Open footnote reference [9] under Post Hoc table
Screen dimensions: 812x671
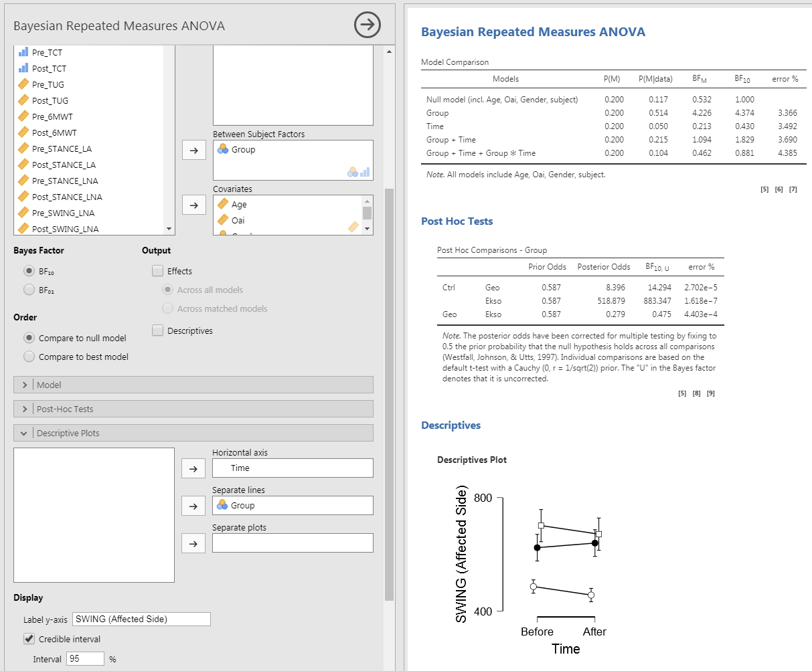711,393
